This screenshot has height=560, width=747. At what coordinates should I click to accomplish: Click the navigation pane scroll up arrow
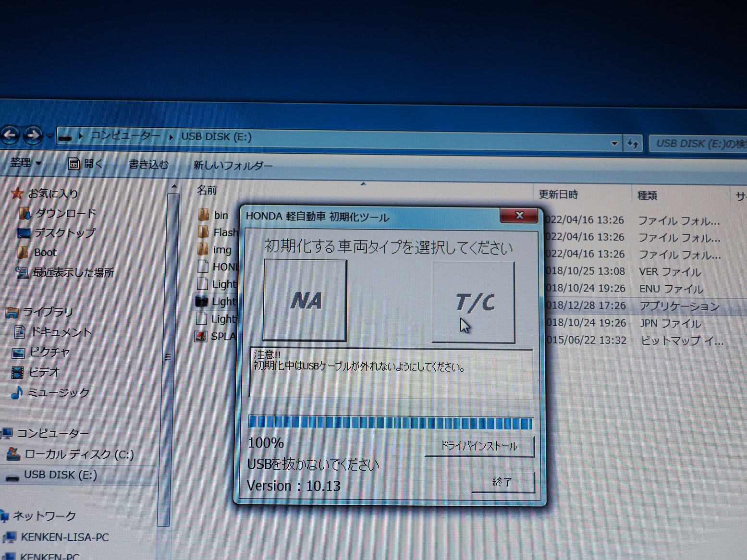173,187
